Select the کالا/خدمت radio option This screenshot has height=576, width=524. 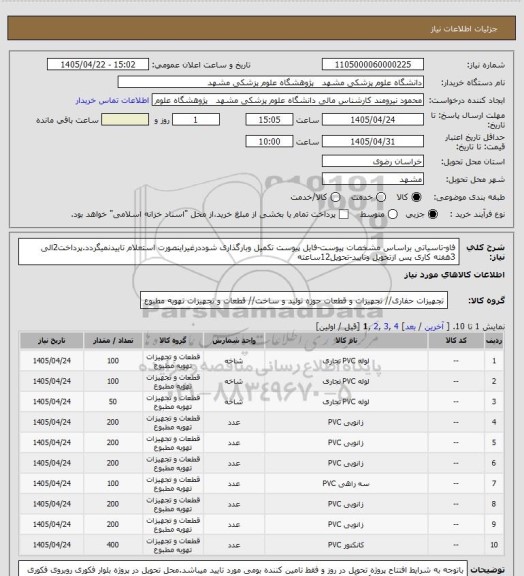335,197
